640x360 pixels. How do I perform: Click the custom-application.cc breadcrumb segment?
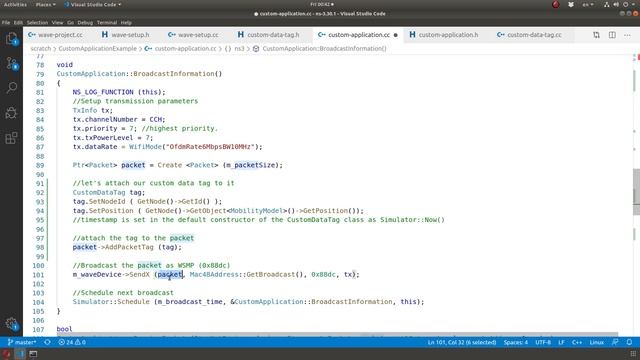tap(185, 49)
